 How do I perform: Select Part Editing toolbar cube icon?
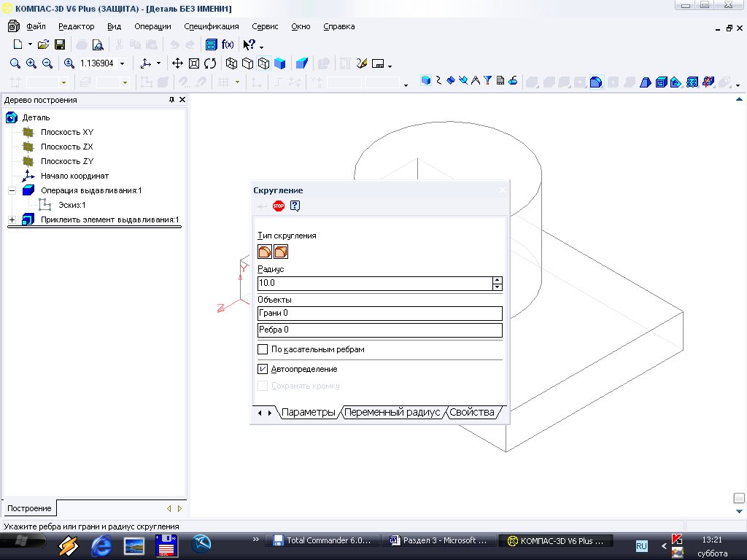[426, 80]
